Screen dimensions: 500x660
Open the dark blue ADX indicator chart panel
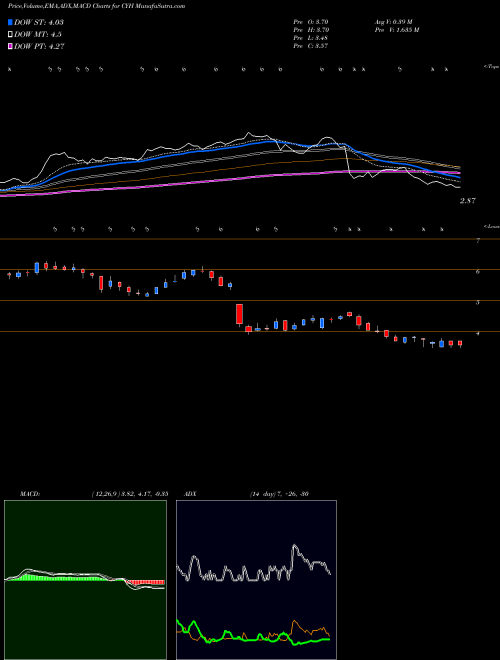pyautogui.click(x=256, y=580)
